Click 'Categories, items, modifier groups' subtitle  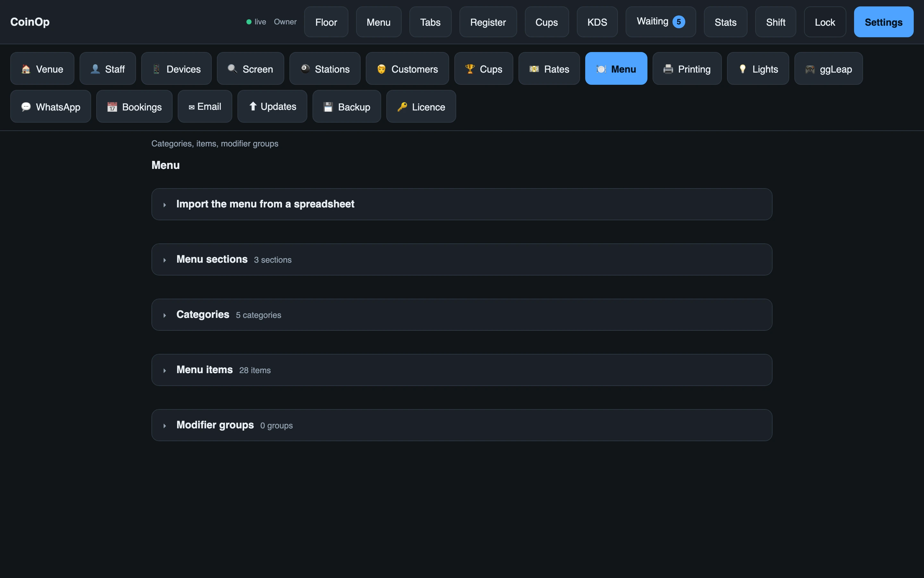click(215, 144)
